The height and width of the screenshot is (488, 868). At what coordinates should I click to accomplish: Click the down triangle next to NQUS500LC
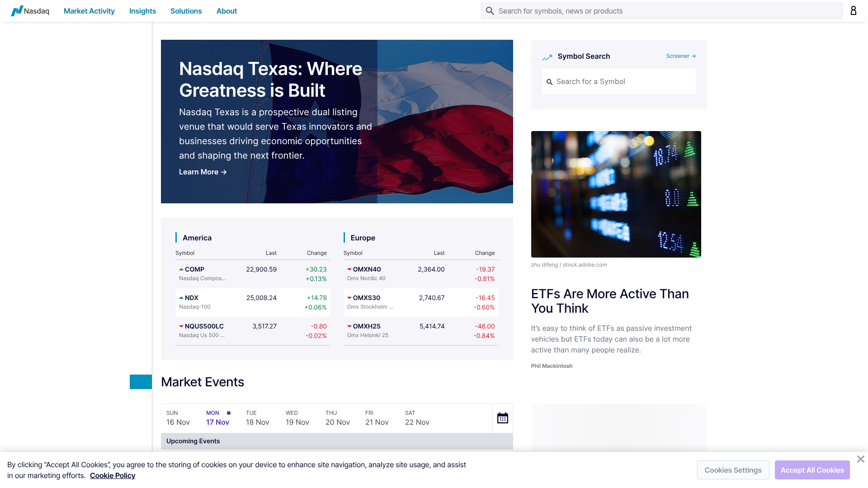[x=181, y=326]
